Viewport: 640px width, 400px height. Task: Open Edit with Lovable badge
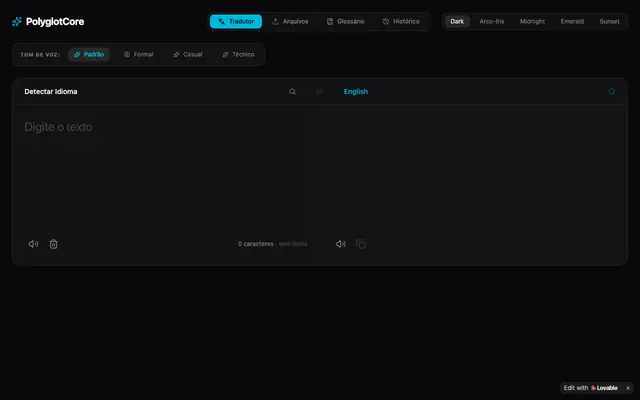(591, 388)
